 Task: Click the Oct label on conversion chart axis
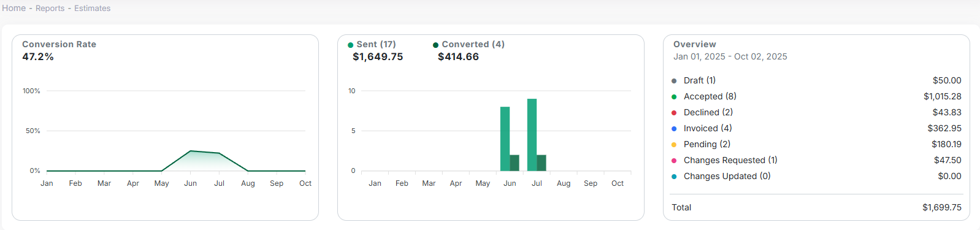point(305,183)
